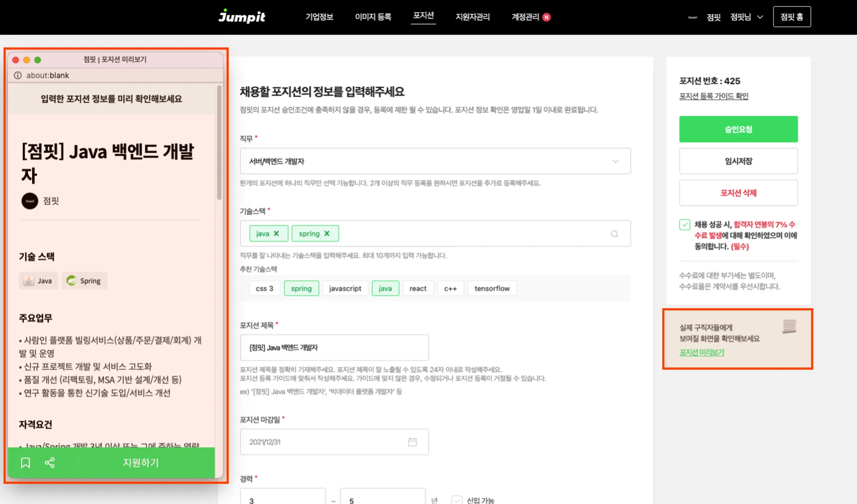The height and width of the screenshot is (504, 857).
Task: Remove the spring tag with X
Action: click(327, 233)
